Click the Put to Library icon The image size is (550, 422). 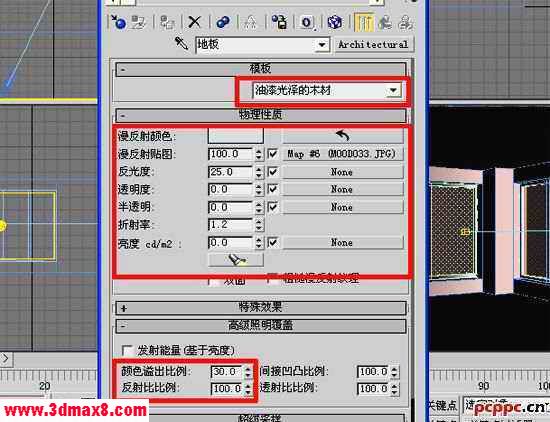click(279, 22)
